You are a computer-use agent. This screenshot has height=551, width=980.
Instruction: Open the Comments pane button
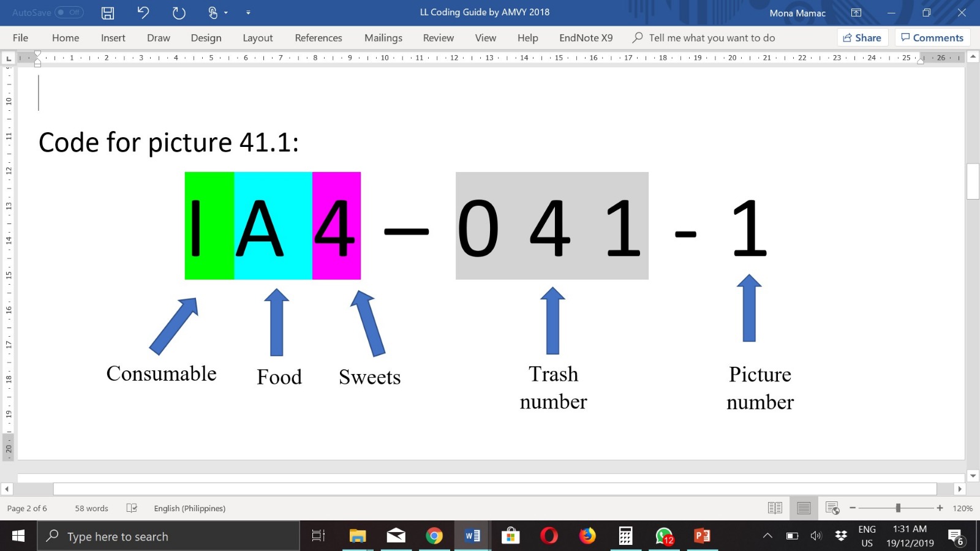[932, 38]
